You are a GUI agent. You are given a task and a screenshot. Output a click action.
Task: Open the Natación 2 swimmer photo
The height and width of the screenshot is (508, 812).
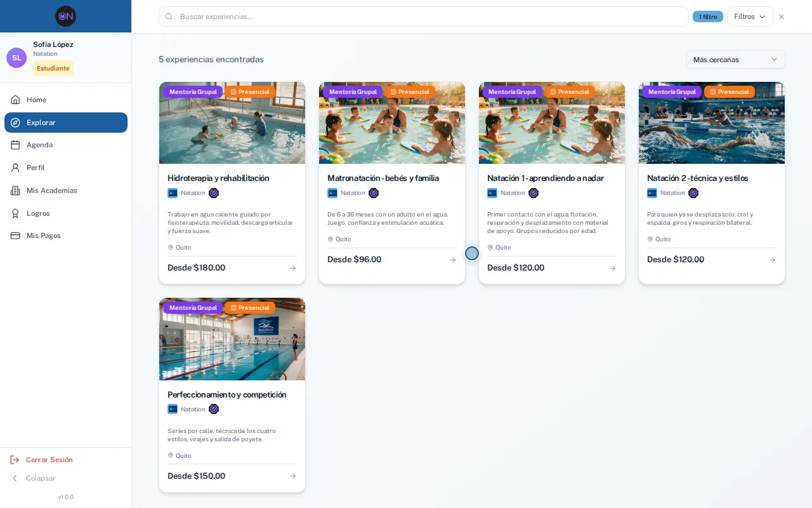[x=712, y=123]
